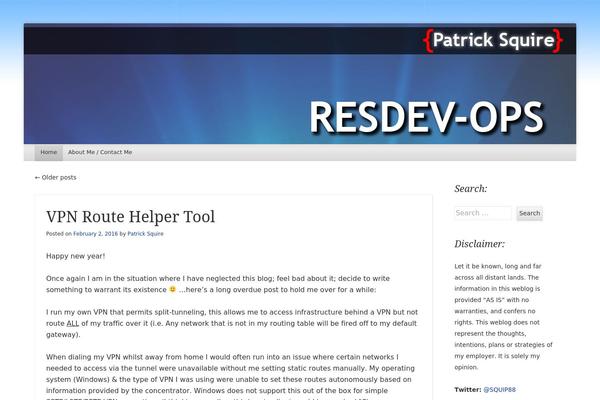Open the February 2, 2016 date link
This screenshot has width=600, height=400.
(96, 234)
